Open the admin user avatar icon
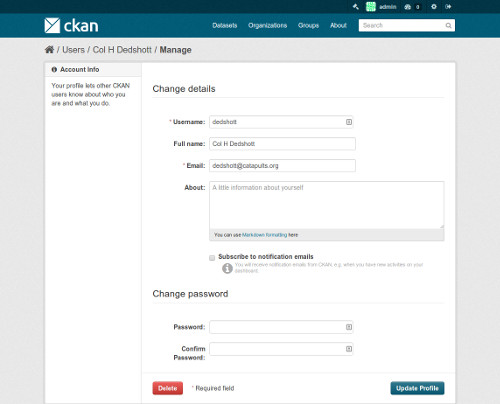Image resolution: width=500 pixels, height=404 pixels. click(x=371, y=7)
